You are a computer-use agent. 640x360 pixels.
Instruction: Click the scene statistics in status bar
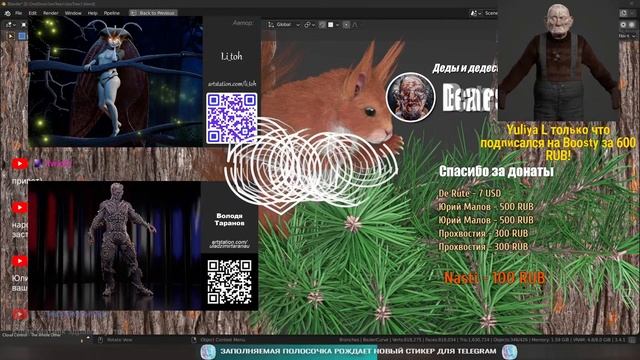(x=482, y=340)
